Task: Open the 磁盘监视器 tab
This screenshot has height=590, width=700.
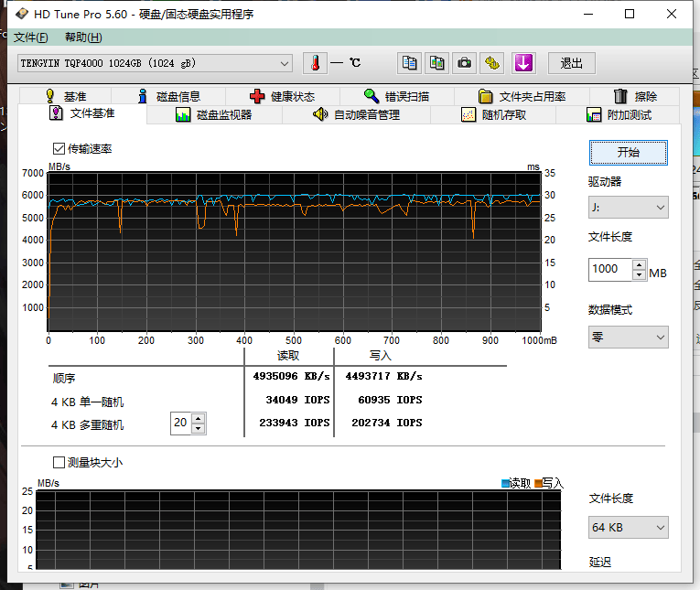Action: click(214, 115)
